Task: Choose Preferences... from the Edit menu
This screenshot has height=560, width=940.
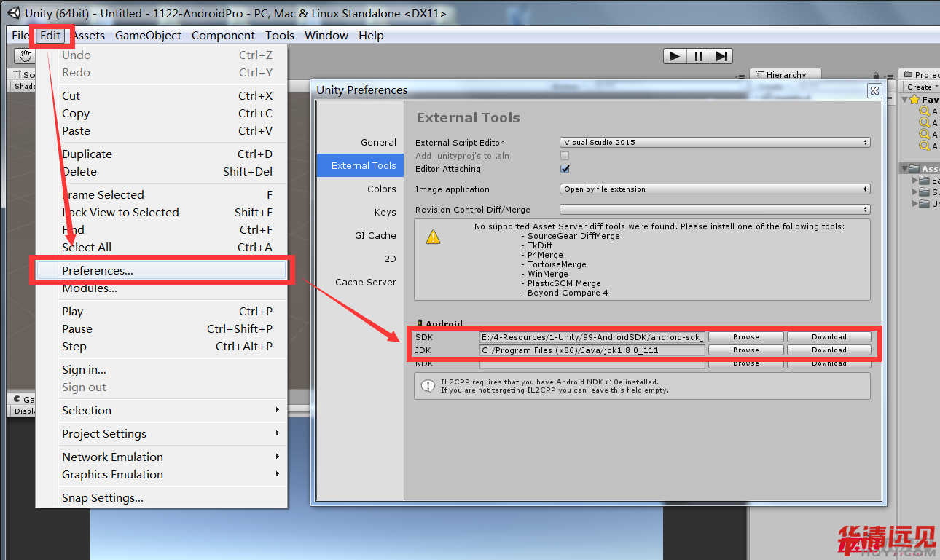Action: tap(98, 271)
